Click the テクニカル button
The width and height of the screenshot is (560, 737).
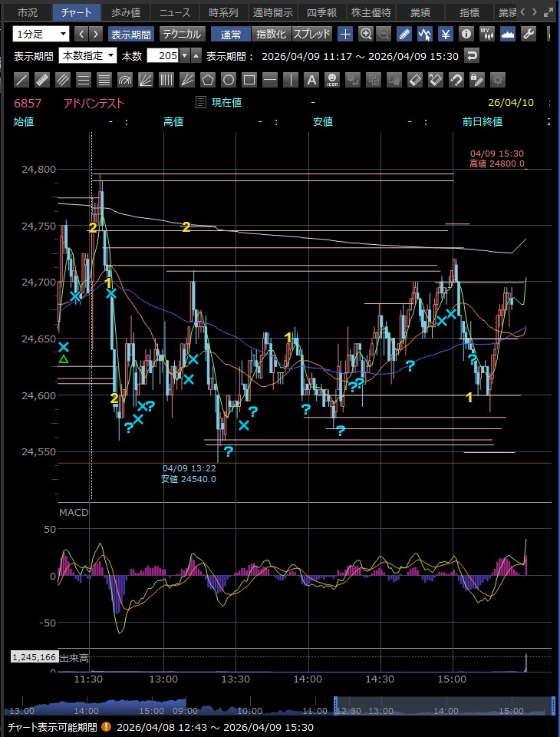click(182, 34)
